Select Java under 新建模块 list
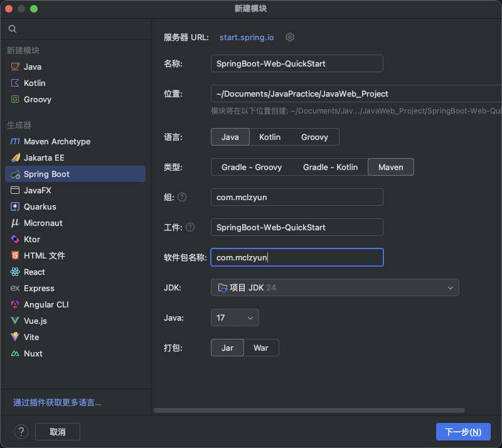 (x=33, y=67)
